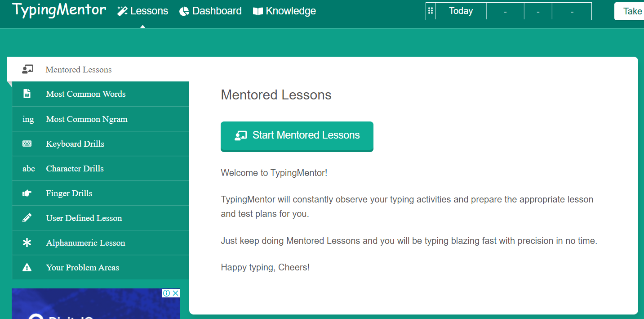Click the grid dots stats icon

point(431,11)
